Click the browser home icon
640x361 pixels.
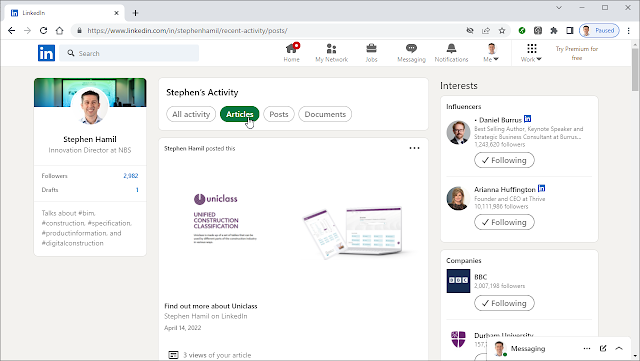pos(59,31)
